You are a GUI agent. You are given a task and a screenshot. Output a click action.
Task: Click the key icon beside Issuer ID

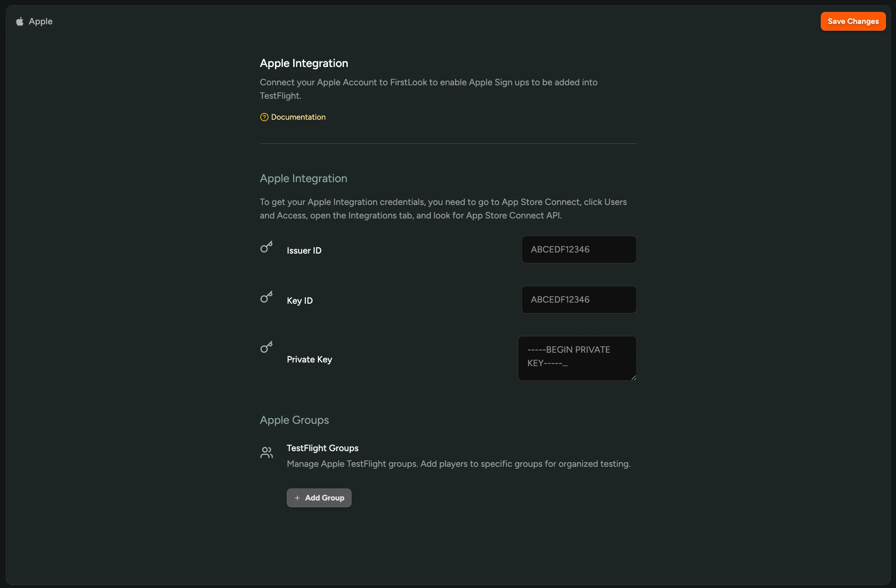coord(267,247)
